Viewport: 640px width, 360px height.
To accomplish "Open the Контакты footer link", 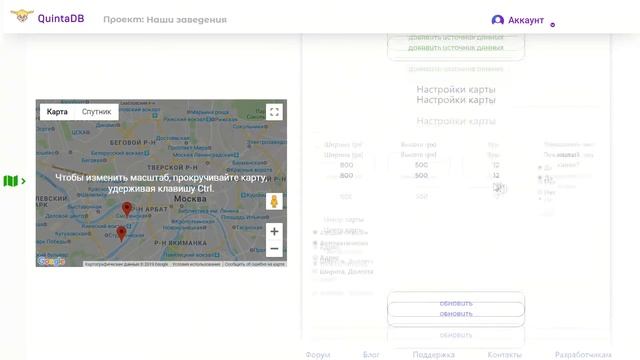I will 504,355.
